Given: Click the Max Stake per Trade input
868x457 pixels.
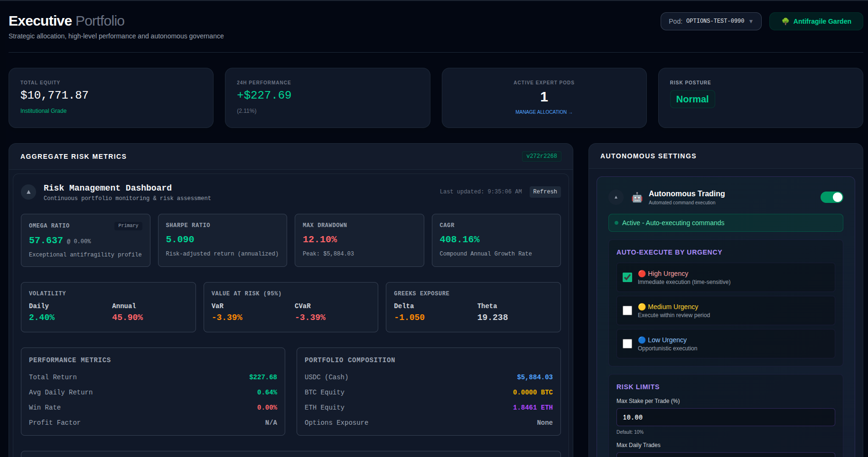Looking at the screenshot, I should (726, 417).
